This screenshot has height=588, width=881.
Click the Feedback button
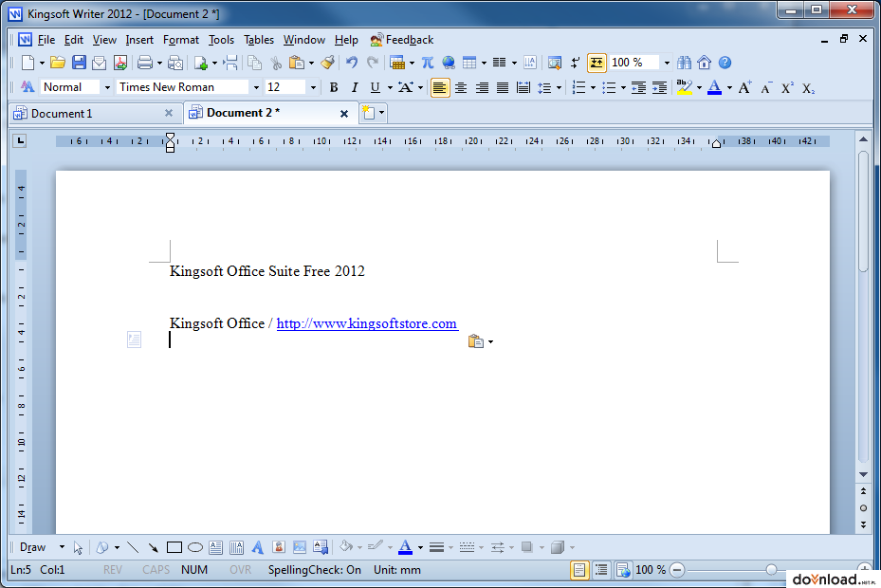pos(402,40)
